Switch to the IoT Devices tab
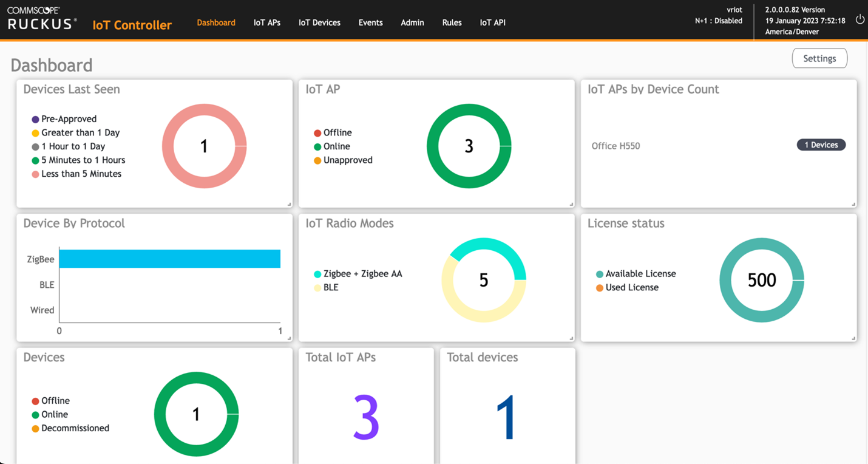The width and height of the screenshot is (868, 464). click(319, 22)
